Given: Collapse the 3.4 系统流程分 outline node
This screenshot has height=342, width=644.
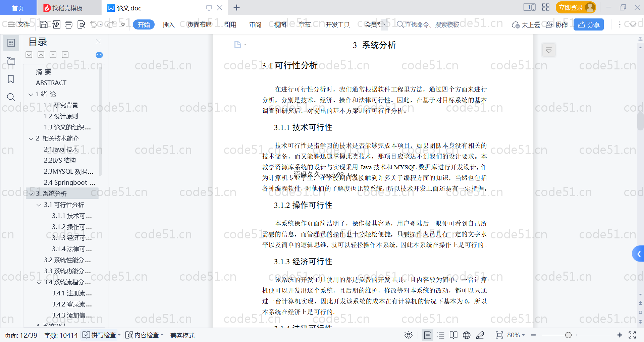Looking at the screenshot, I should (x=39, y=283).
